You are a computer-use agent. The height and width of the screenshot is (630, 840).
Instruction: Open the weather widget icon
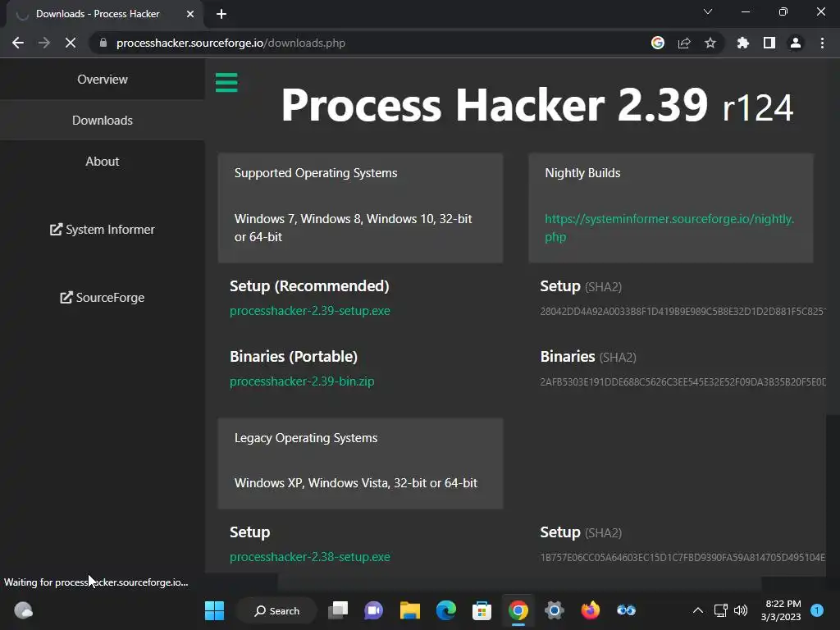point(23,610)
